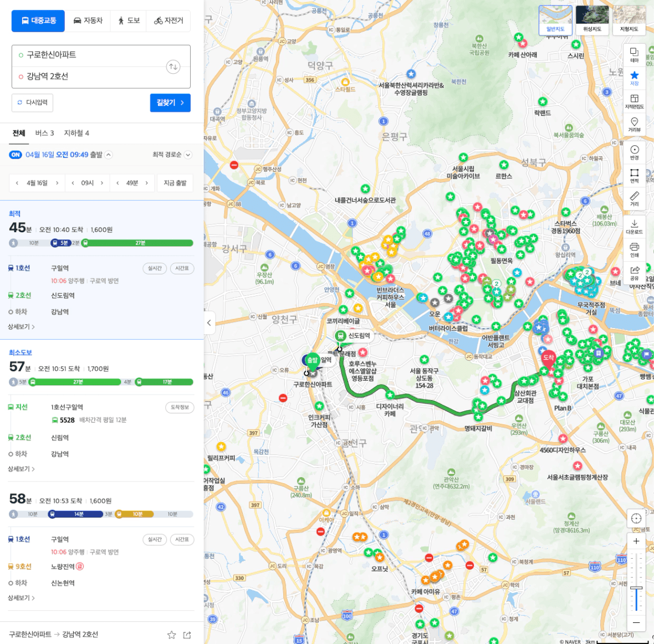Collapse the departure time settings chevron
Screen dimensions: 654x644
point(109,155)
